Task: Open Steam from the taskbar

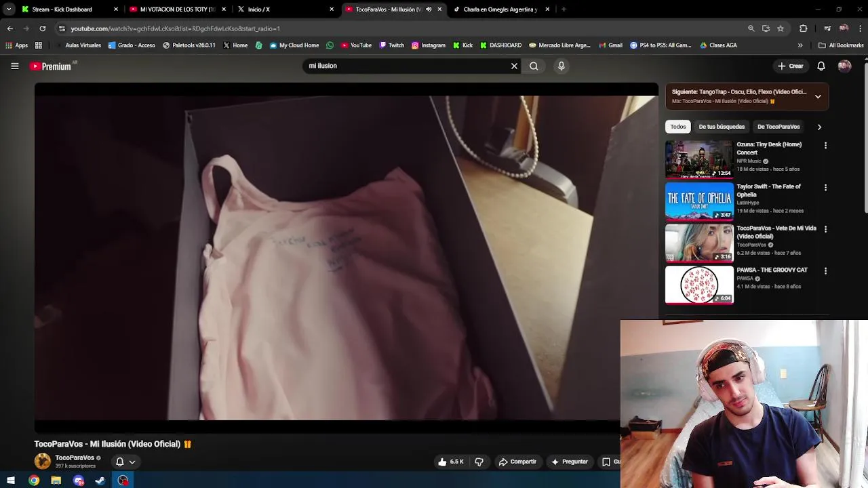Action: [100, 480]
